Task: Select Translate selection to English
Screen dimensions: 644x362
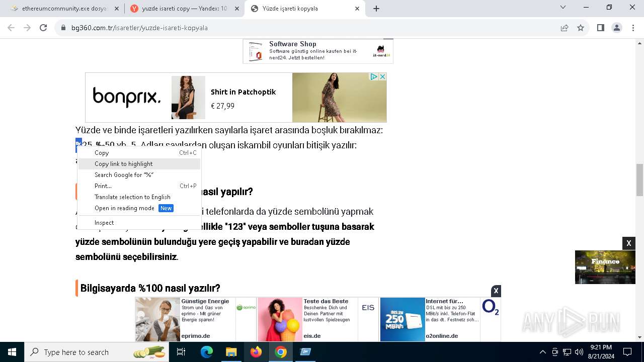Action: [139, 197]
